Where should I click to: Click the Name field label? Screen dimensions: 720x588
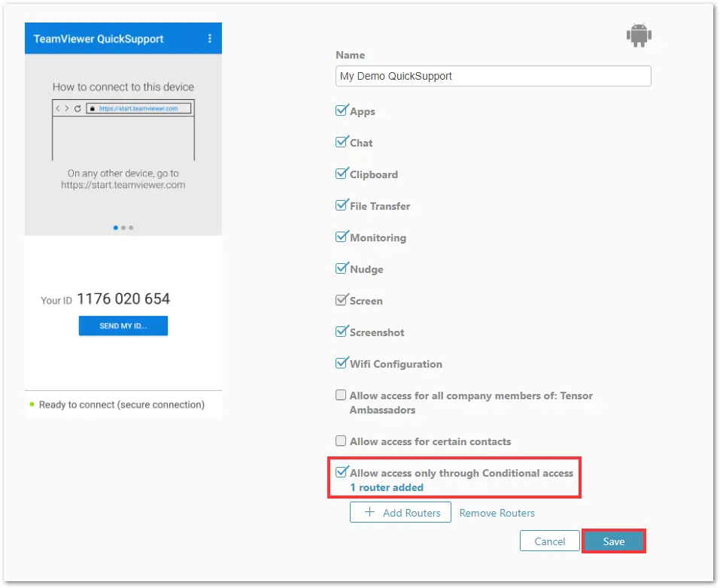click(x=351, y=55)
